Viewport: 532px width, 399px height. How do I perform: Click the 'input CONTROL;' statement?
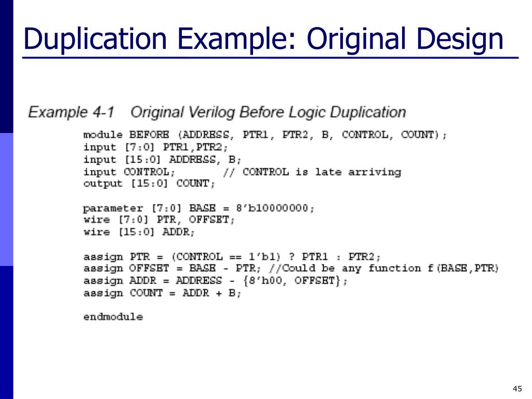(129, 171)
